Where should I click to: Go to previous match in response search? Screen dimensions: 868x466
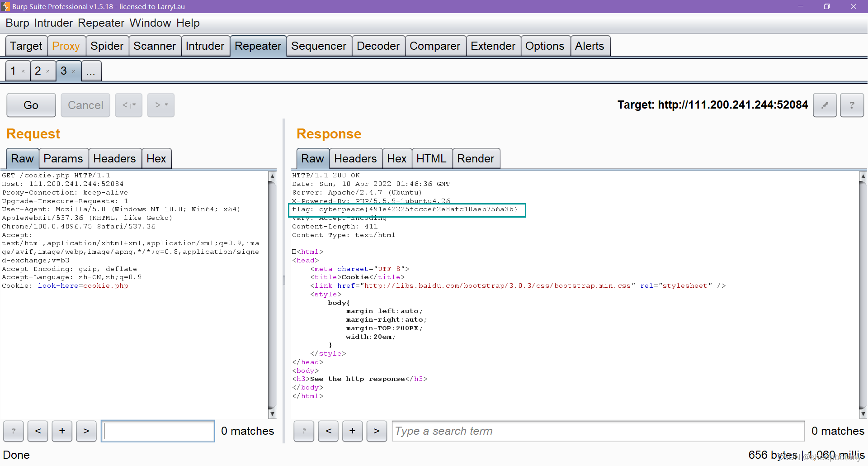click(328, 431)
